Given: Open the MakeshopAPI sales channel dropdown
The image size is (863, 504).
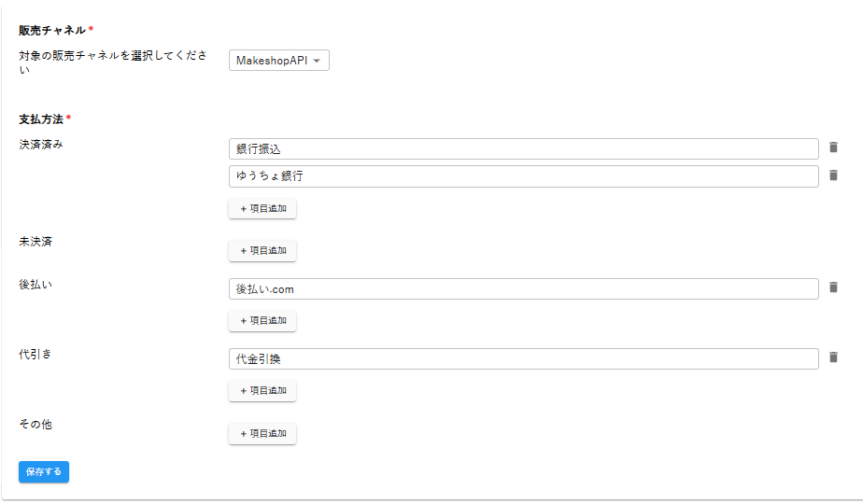Looking at the screenshot, I should (x=278, y=61).
